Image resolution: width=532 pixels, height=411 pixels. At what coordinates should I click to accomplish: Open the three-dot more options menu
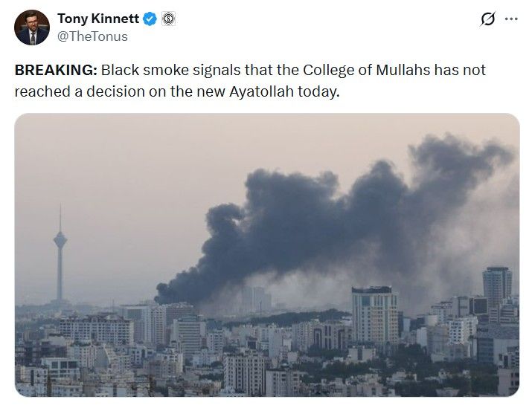(x=510, y=19)
